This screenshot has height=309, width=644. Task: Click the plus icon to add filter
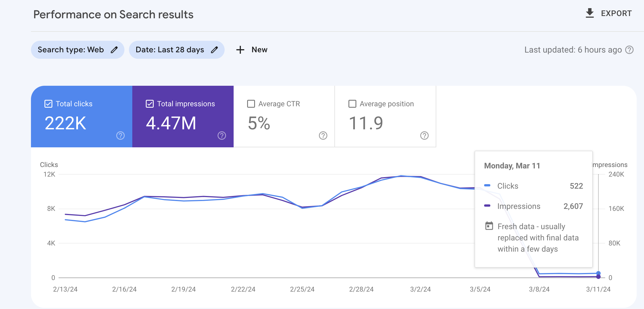pos(240,50)
